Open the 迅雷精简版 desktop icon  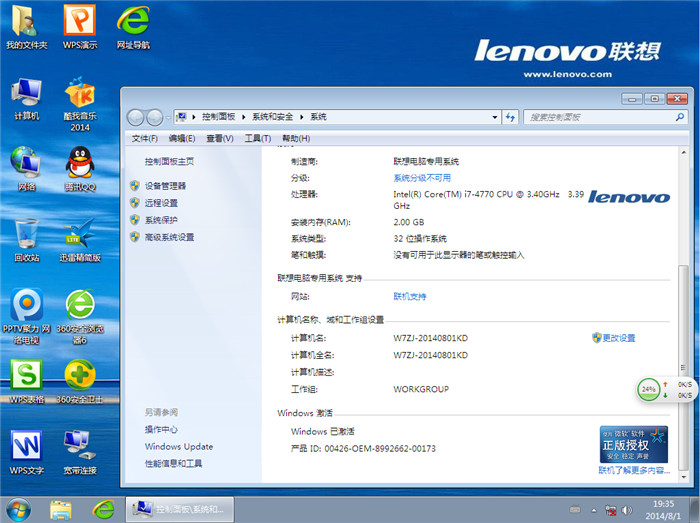[x=79, y=235]
